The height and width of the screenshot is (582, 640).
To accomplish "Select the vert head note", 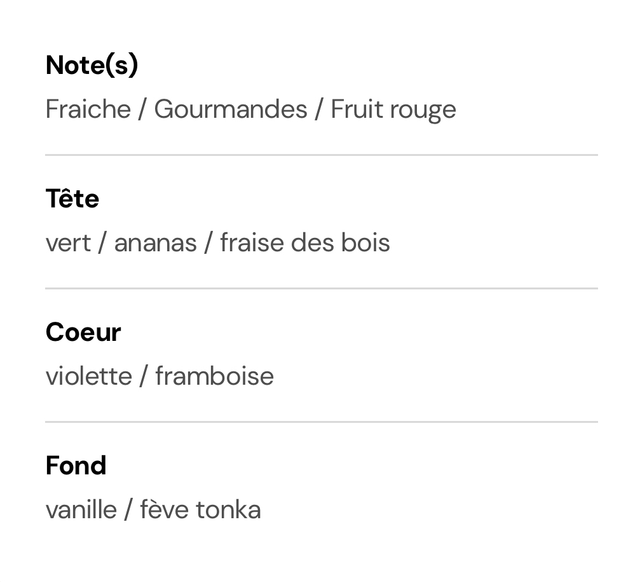I will pyautogui.click(x=68, y=244).
